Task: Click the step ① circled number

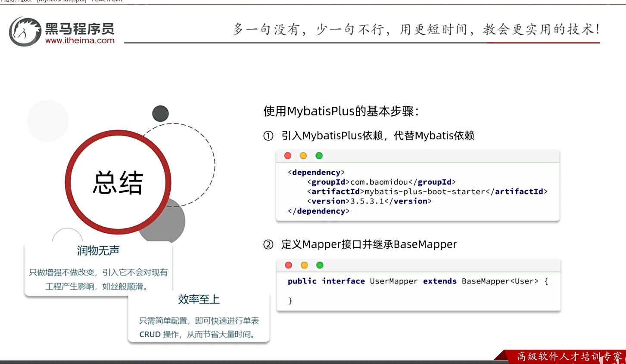Action: [x=268, y=136]
